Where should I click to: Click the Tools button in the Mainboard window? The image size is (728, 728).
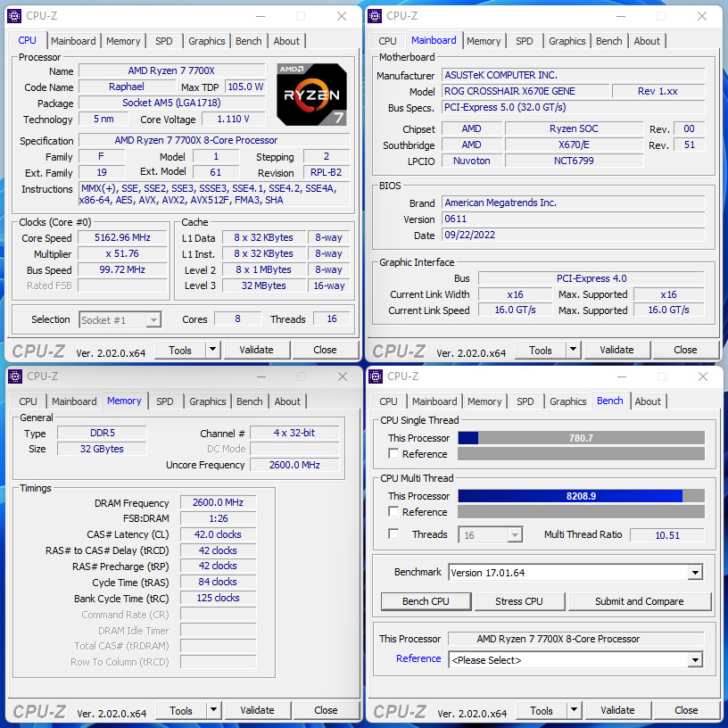coord(541,350)
